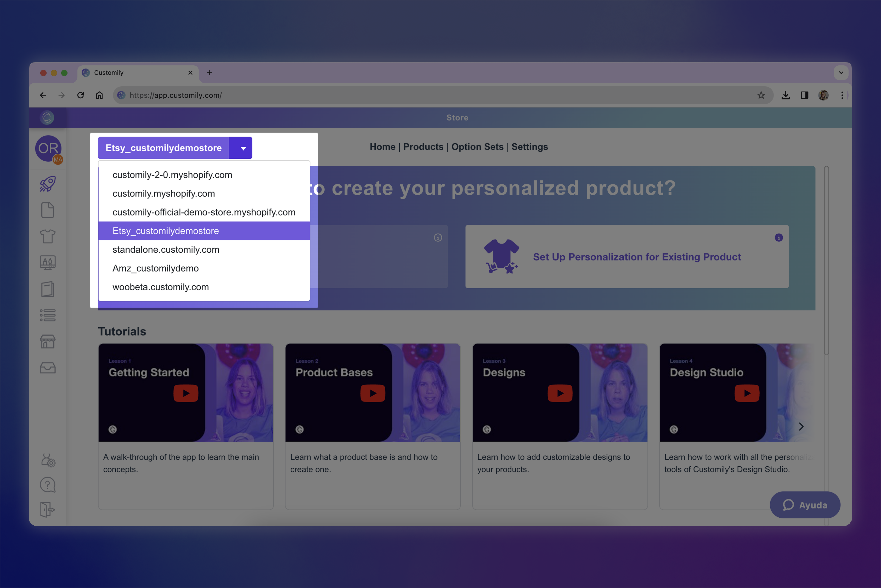Open the Products navigation tab
Viewport: 881px width, 588px height.
click(423, 147)
